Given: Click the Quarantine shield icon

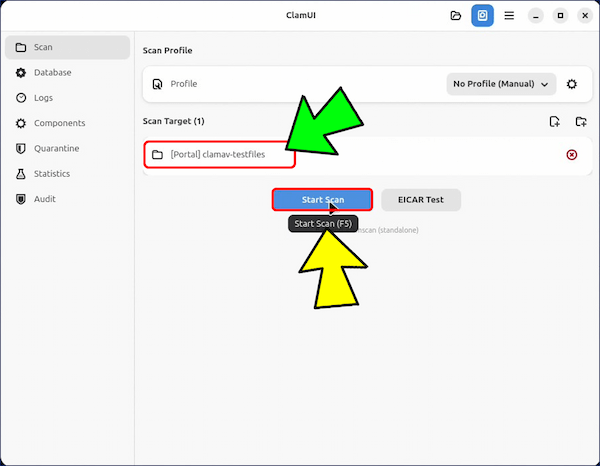Looking at the screenshot, I should (21, 148).
